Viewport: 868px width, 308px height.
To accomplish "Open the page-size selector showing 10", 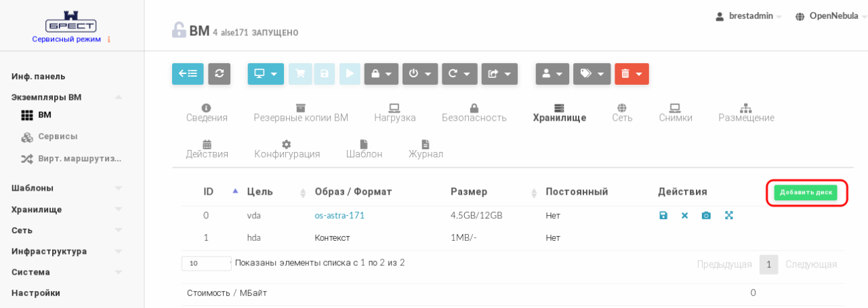I will [206, 263].
